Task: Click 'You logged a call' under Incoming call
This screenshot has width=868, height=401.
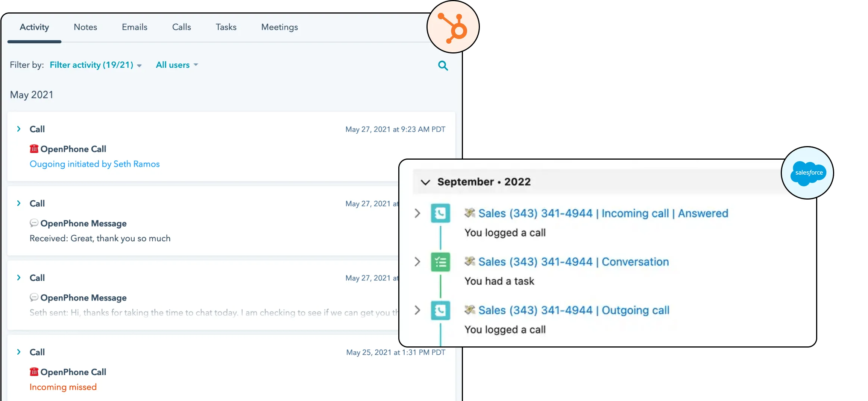Action: [x=505, y=233]
